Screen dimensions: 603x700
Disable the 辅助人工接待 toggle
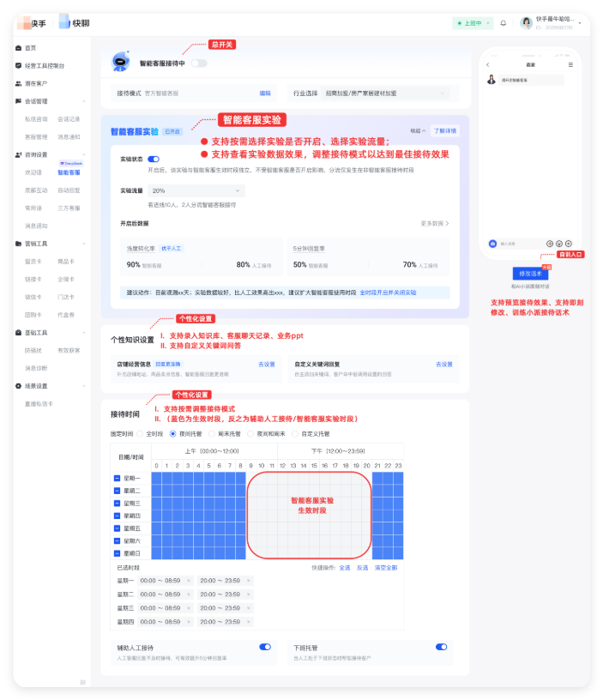point(265,647)
